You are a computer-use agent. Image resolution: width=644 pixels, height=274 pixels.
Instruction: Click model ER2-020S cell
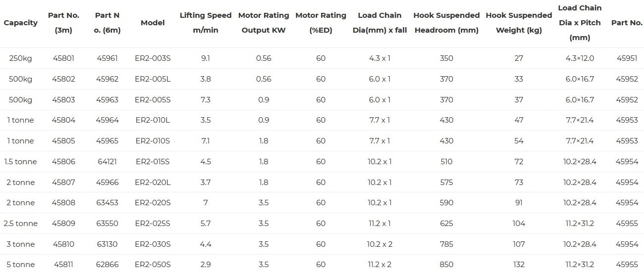coord(153,203)
